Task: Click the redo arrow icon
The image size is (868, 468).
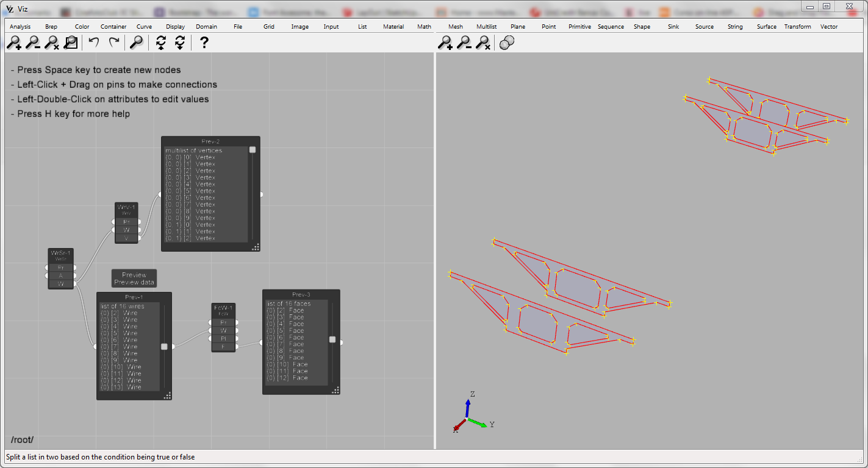Action: click(x=113, y=42)
